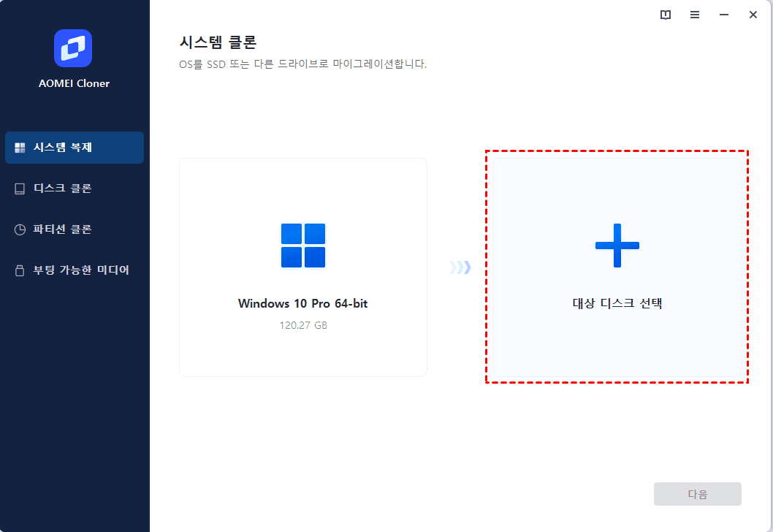This screenshot has height=532, width=773.
Task: Click the 파티션 클론 pie icon
Action: (20, 229)
